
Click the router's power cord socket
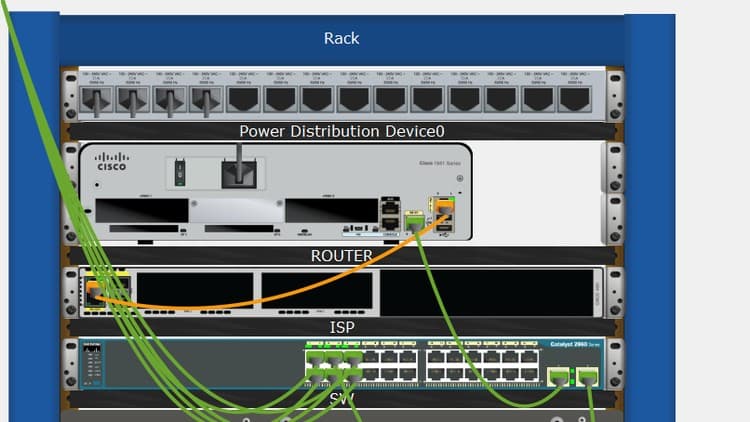point(239,175)
